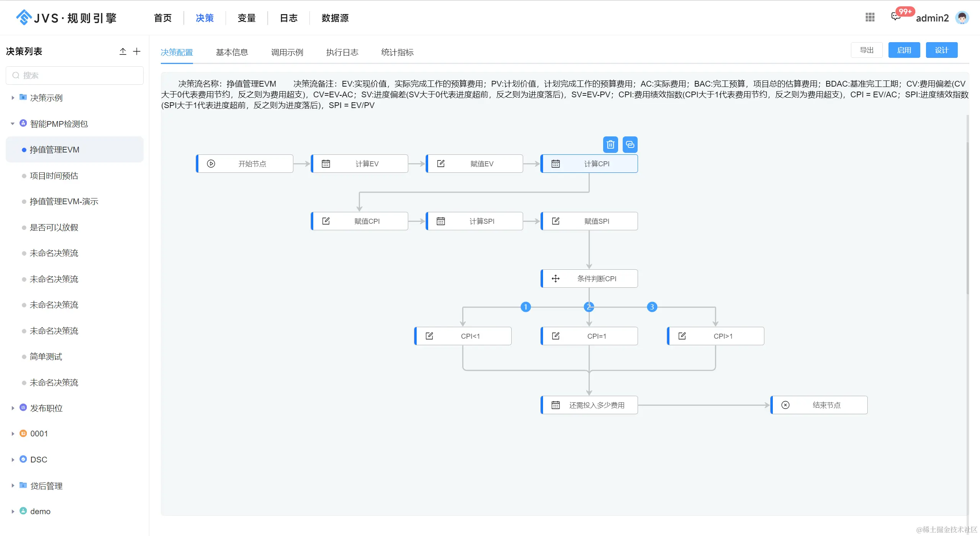The width and height of the screenshot is (980, 536).
Task: Open the message notification icon
Action: (x=895, y=17)
